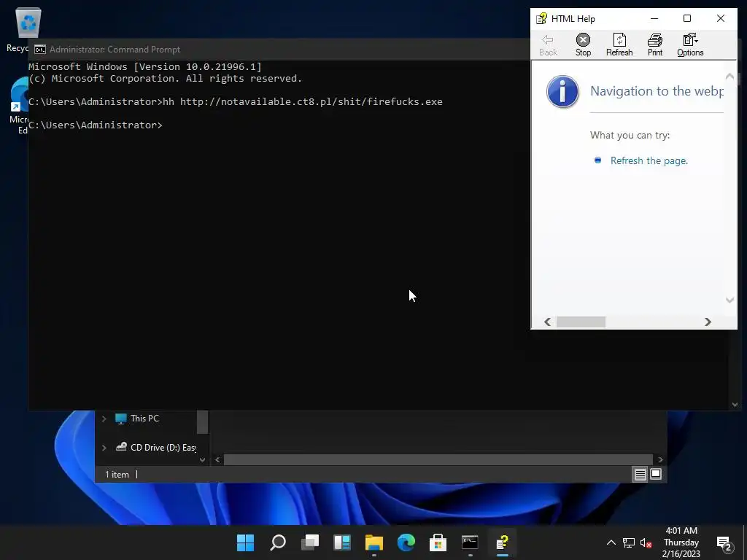Expand This PC in File Explorer tree
Screen dimensions: 747x560
click(104, 419)
